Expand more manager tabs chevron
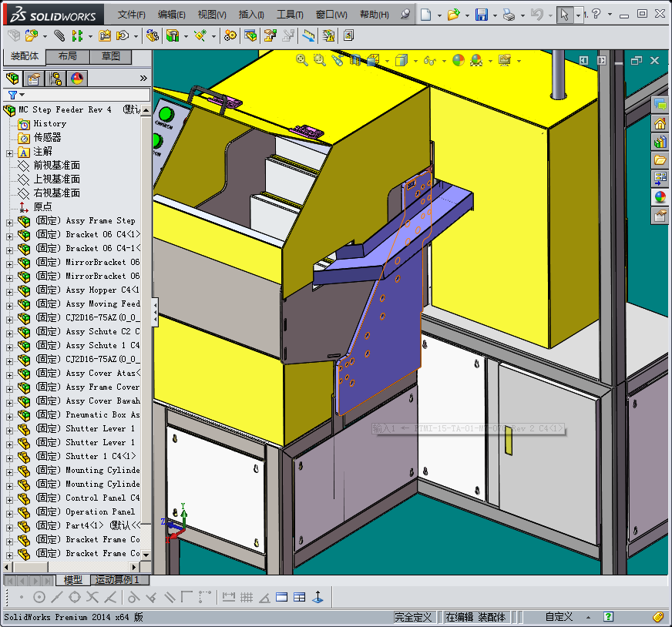The width and height of the screenshot is (672, 627). [x=143, y=78]
